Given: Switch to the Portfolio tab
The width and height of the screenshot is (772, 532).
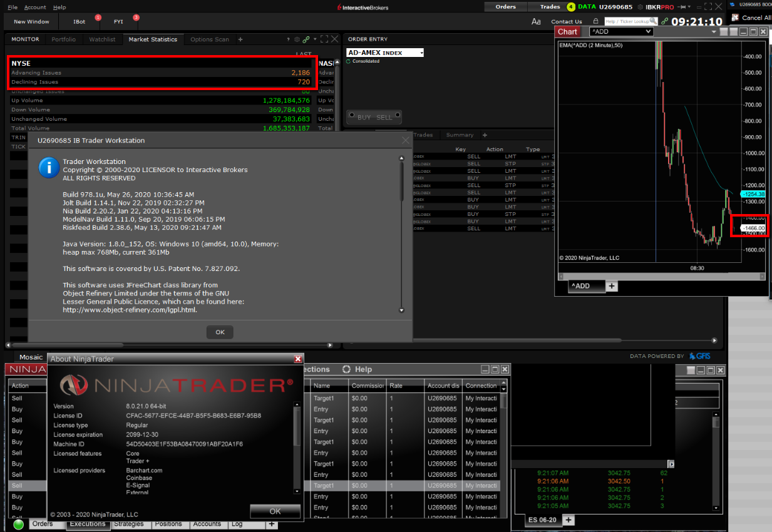Looking at the screenshot, I should click(x=64, y=39).
